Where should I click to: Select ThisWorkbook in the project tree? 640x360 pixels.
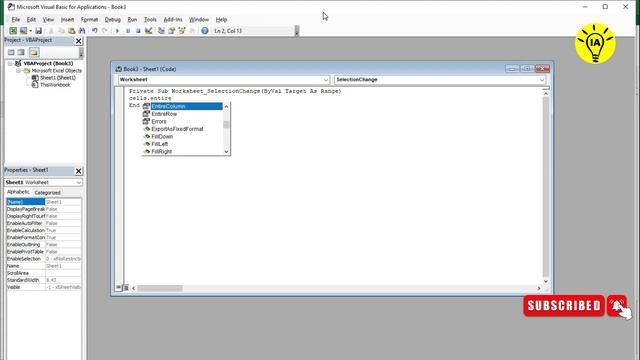tap(55, 85)
